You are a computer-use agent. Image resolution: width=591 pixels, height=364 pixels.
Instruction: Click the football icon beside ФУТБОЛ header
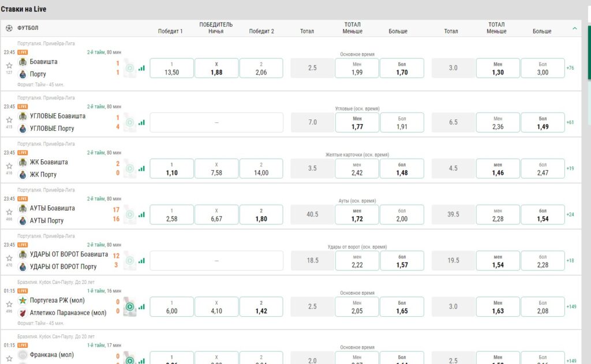click(9, 28)
